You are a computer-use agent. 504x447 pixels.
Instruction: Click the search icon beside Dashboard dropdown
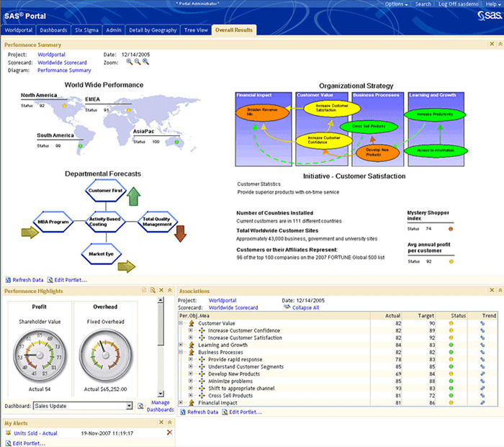pyautogui.click(x=140, y=406)
